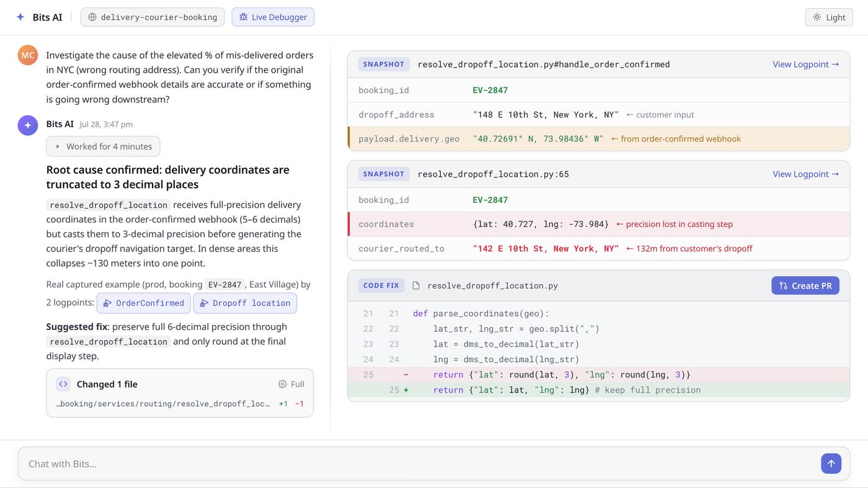Click the +1 additions count

[x=283, y=404]
